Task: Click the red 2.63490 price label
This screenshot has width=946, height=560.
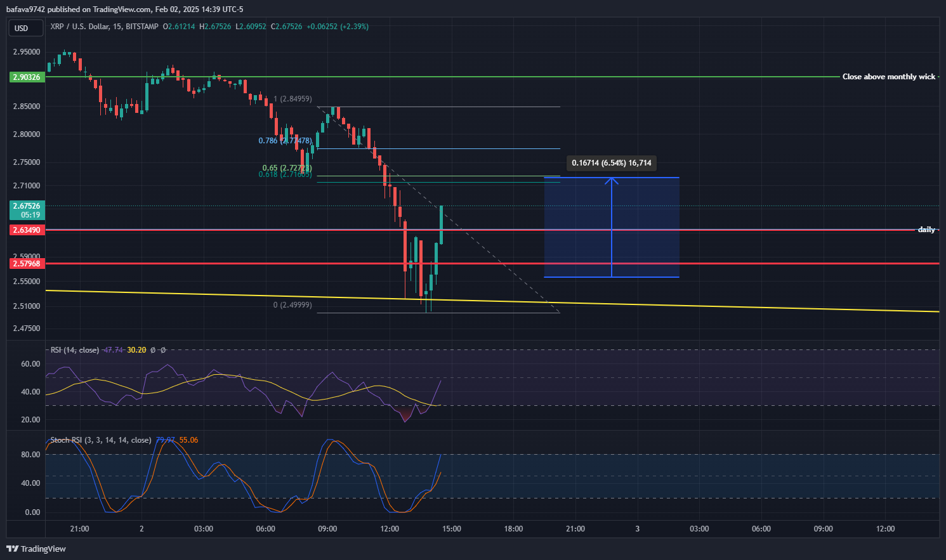Action: point(27,230)
